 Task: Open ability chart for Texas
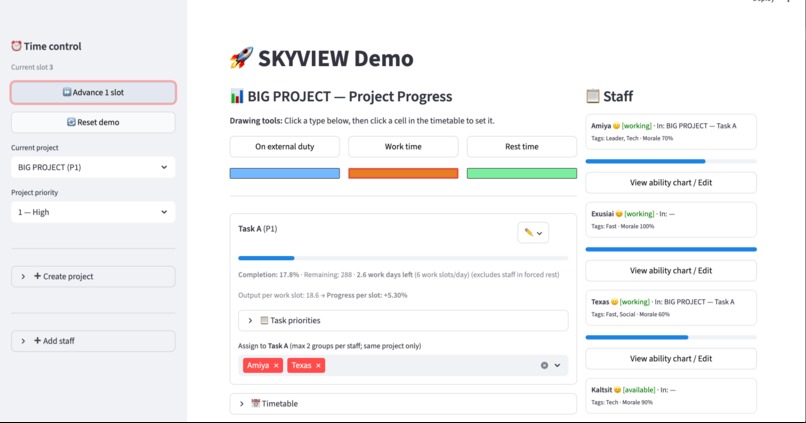tap(671, 359)
